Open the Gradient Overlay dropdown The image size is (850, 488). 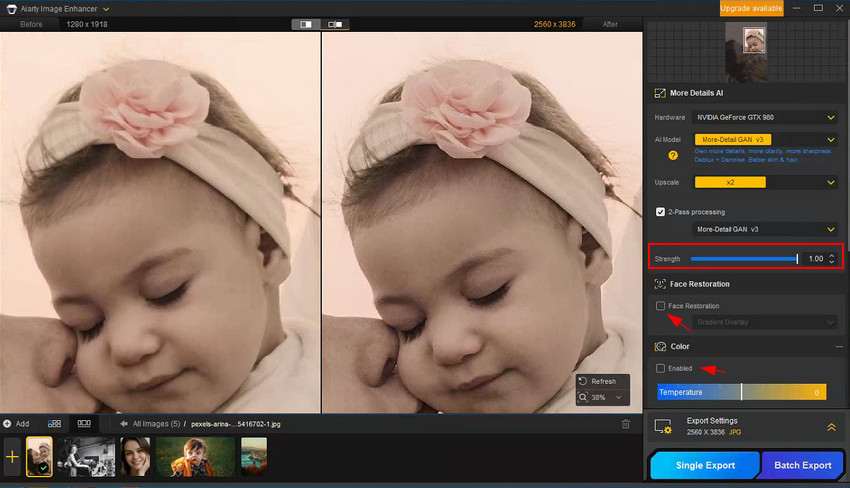765,322
